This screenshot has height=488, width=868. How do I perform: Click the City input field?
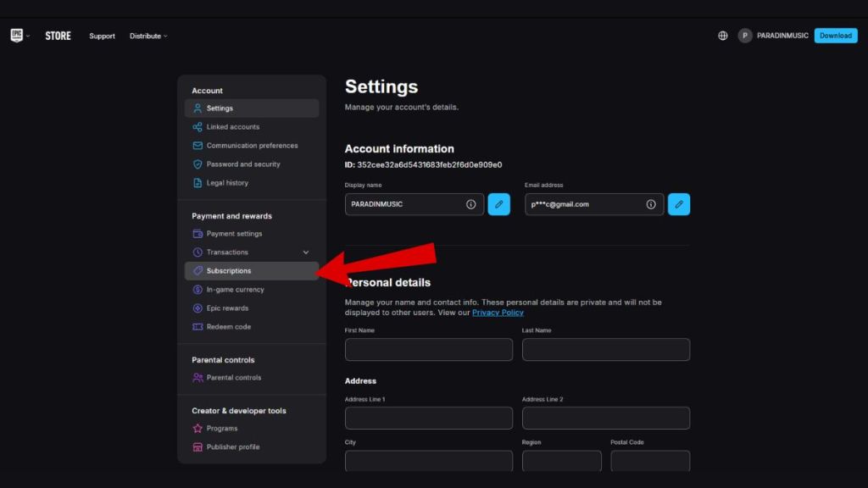pos(428,461)
